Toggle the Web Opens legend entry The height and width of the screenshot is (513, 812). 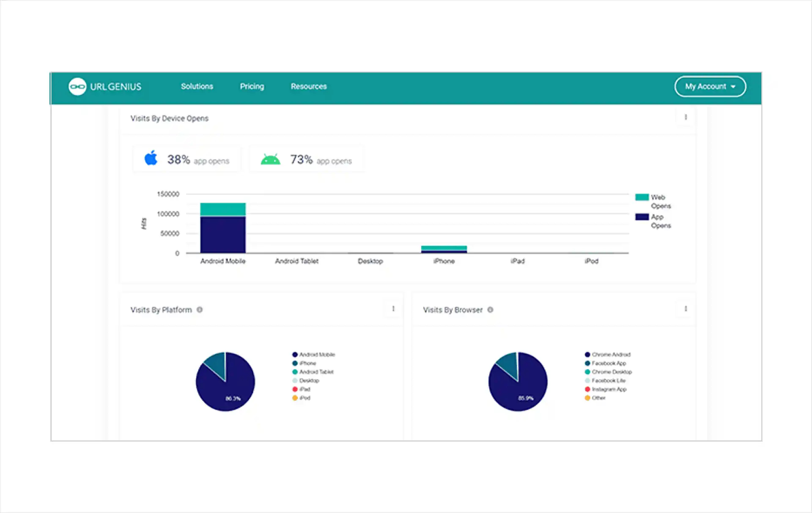click(652, 201)
